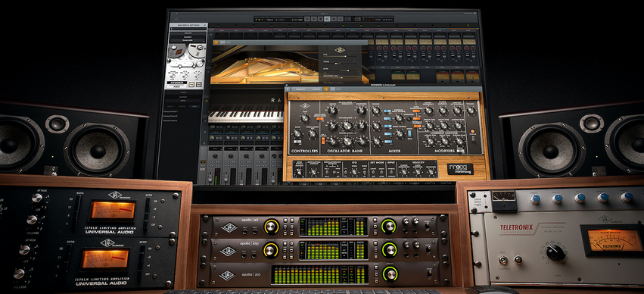Toggle the Oscillator-3 blue mixer switch
The image size is (644, 294).
pyautogui.click(x=388, y=142)
